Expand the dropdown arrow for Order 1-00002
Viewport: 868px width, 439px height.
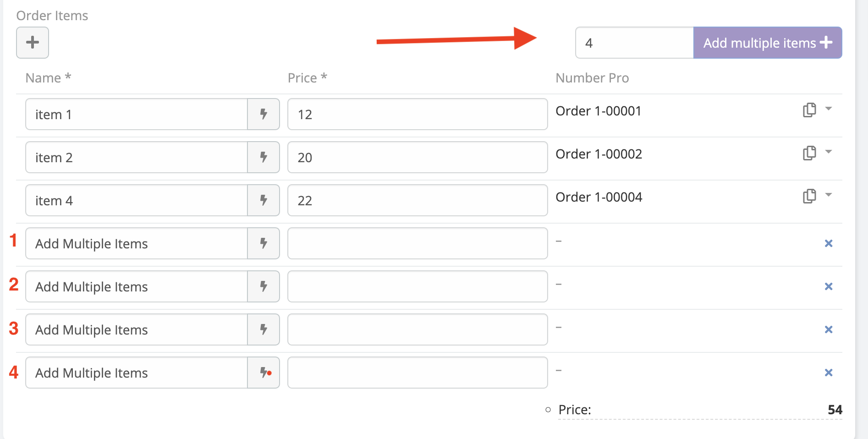pos(829,152)
